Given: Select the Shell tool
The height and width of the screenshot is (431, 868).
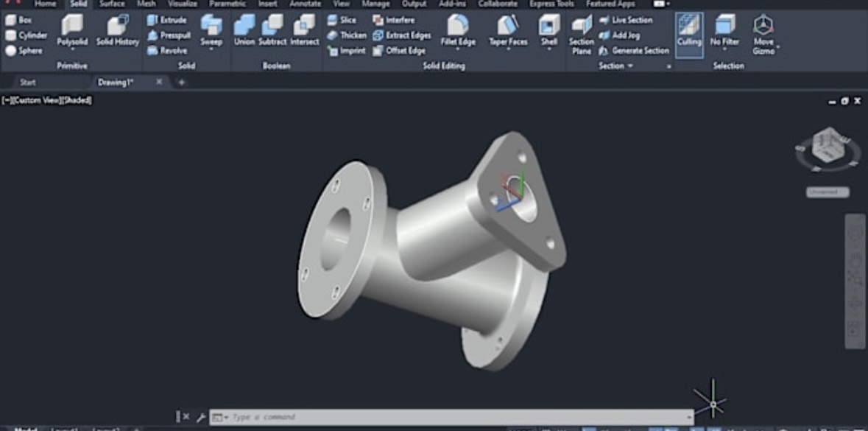Looking at the screenshot, I should pos(548,31).
